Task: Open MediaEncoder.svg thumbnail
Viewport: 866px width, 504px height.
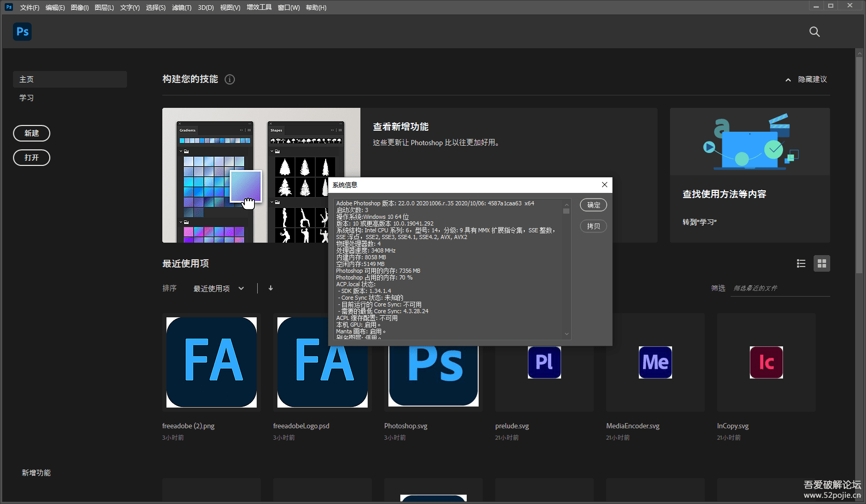Action: pos(655,362)
